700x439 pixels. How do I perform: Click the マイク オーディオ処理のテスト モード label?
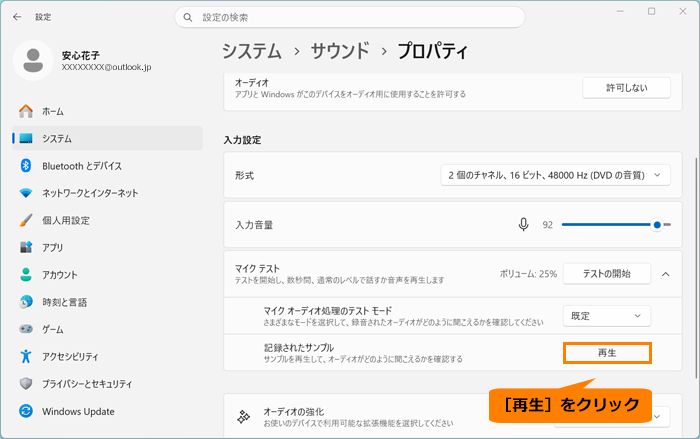tap(328, 310)
